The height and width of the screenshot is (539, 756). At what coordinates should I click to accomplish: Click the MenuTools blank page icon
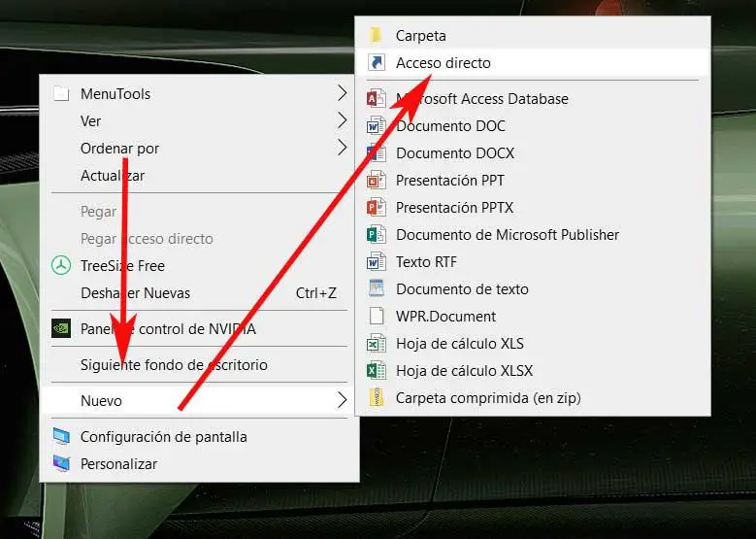pyautogui.click(x=61, y=93)
